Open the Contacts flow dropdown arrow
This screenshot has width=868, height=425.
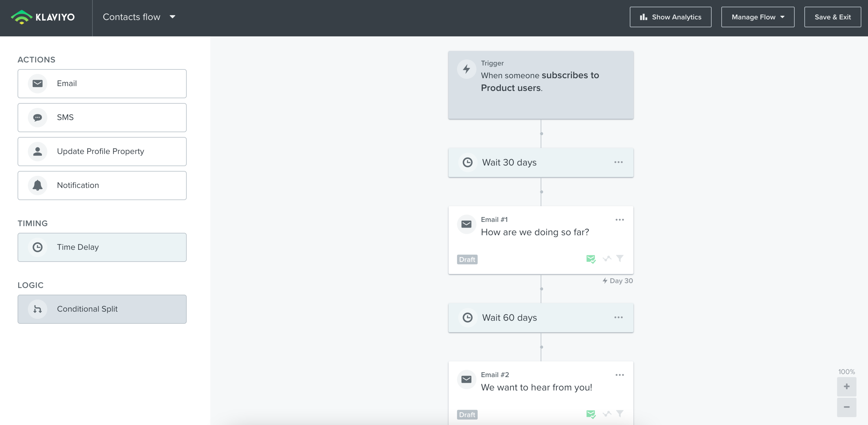click(172, 17)
